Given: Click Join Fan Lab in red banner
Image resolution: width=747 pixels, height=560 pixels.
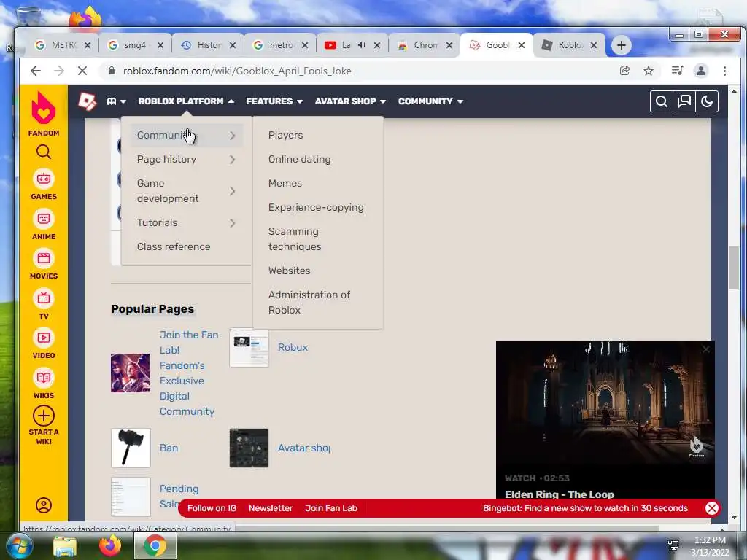Looking at the screenshot, I should click(331, 508).
